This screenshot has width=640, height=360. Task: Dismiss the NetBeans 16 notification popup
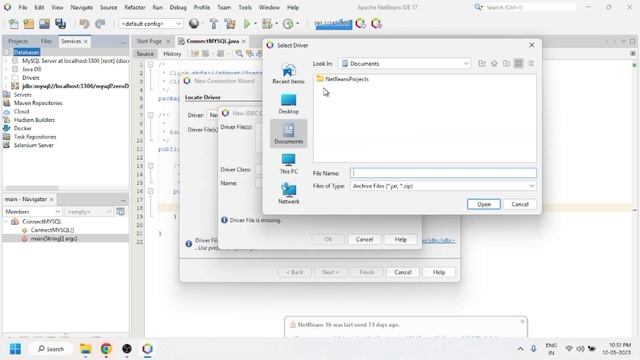click(522, 322)
